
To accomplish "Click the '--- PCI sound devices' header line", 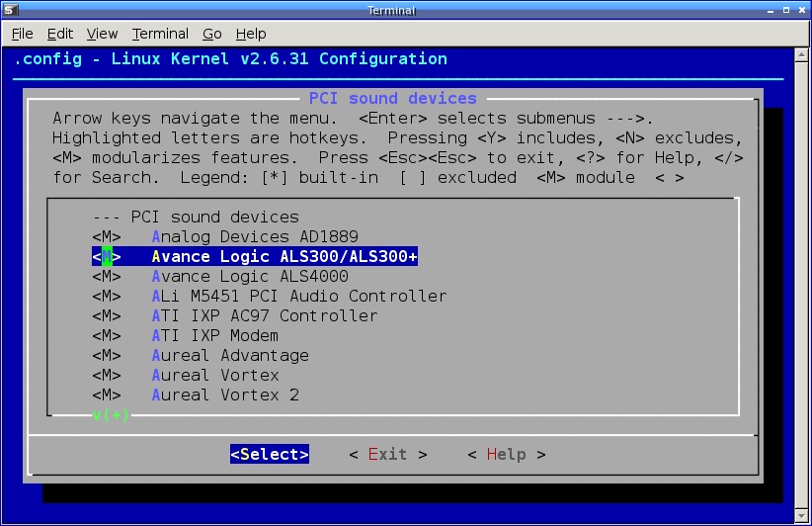I will pos(196,217).
